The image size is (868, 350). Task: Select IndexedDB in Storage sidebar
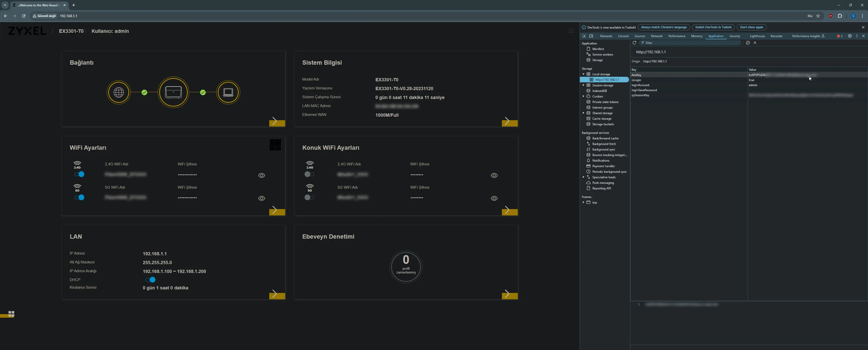tap(600, 91)
